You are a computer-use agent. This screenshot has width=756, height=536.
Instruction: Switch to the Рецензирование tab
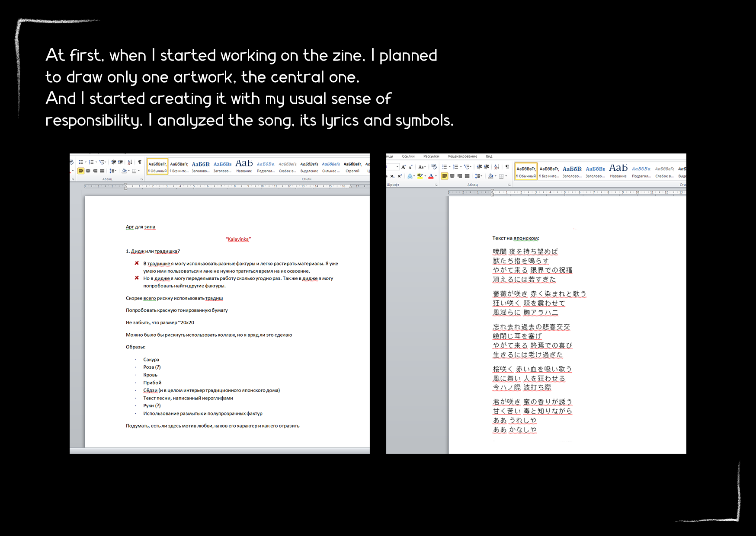coord(462,156)
